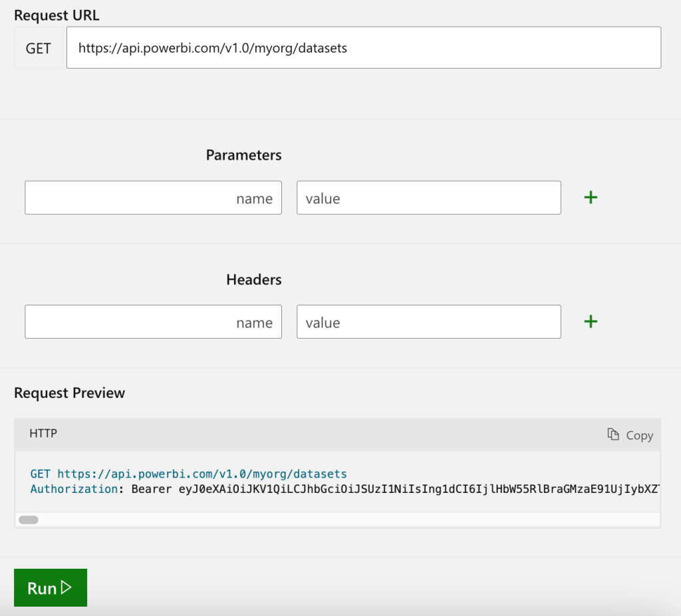Click the green plus to add a header
This screenshot has height=616, width=681.
tap(591, 321)
